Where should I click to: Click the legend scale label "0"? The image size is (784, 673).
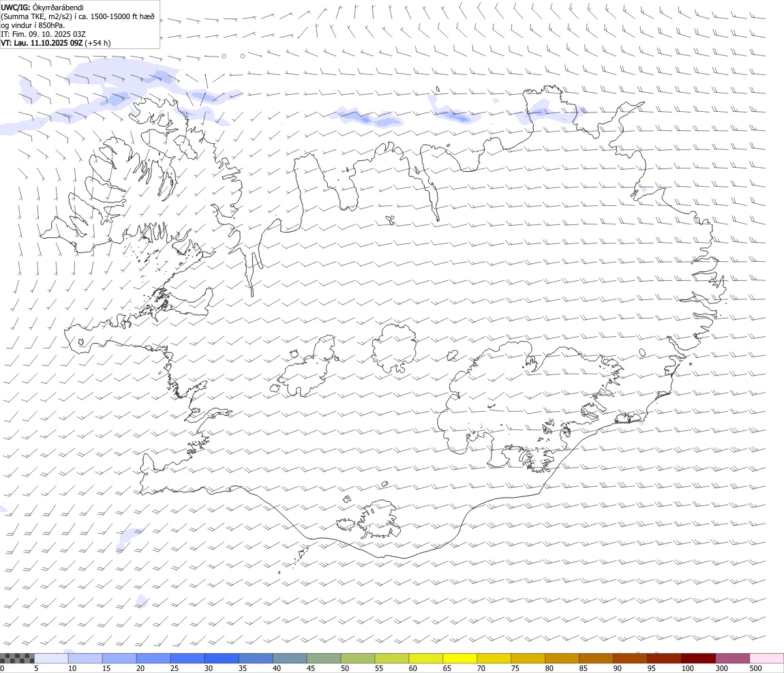[x=2, y=668]
